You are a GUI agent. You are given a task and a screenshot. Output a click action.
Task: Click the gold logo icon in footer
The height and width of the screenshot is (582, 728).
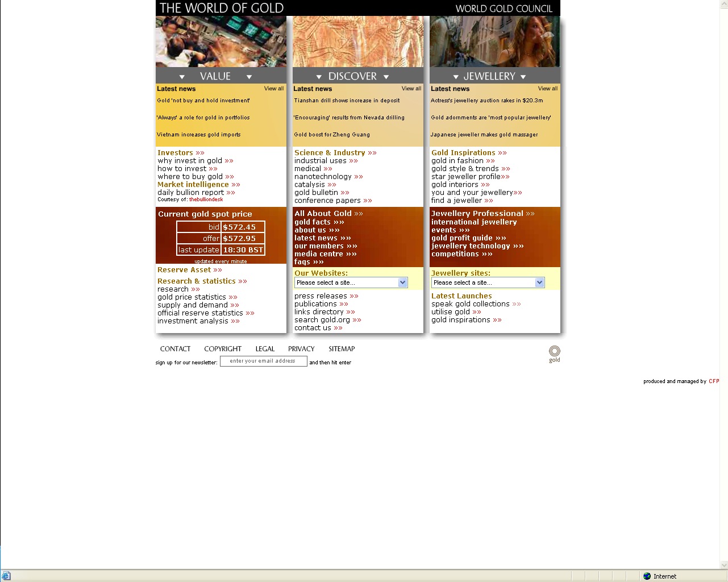click(x=554, y=352)
